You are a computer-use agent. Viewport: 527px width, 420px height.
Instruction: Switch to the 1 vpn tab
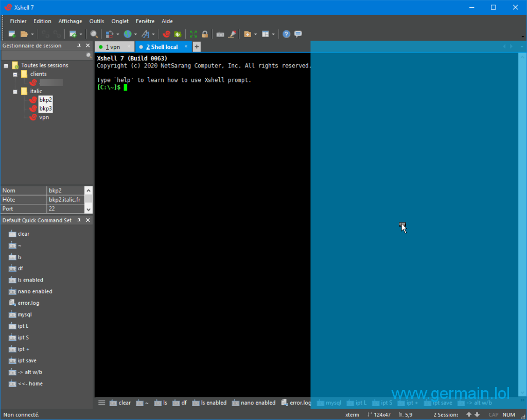pyautogui.click(x=113, y=47)
